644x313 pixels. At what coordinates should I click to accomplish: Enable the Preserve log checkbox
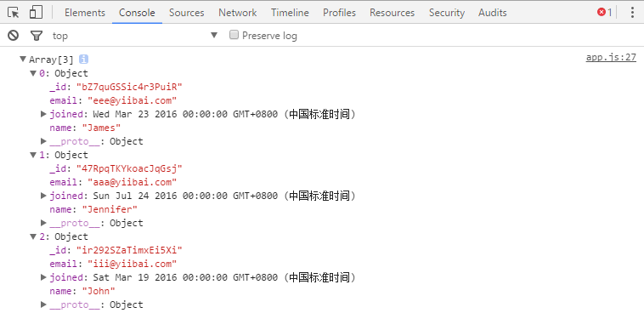pos(234,35)
